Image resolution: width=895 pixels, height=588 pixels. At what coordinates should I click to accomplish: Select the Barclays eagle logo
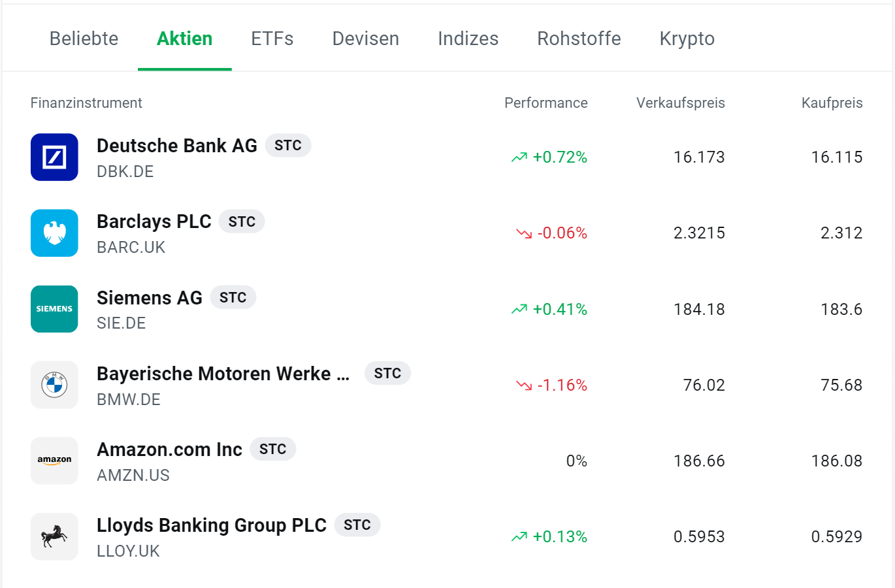point(54,233)
